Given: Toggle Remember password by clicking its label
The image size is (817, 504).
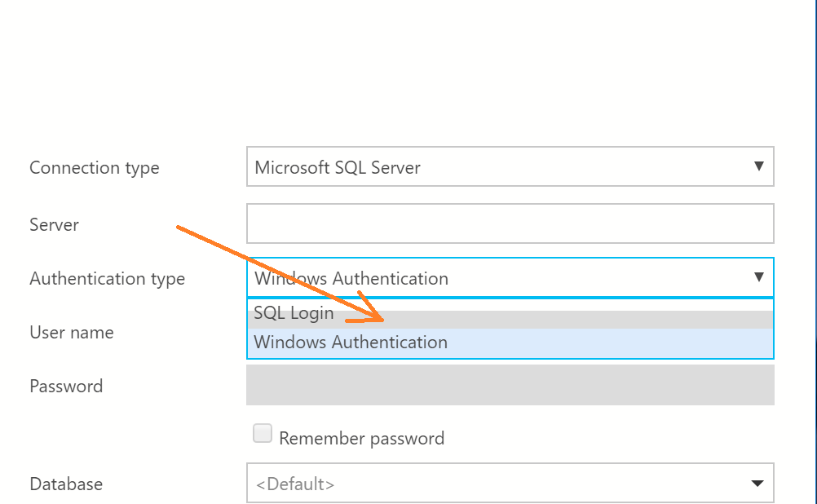Looking at the screenshot, I should [362, 437].
